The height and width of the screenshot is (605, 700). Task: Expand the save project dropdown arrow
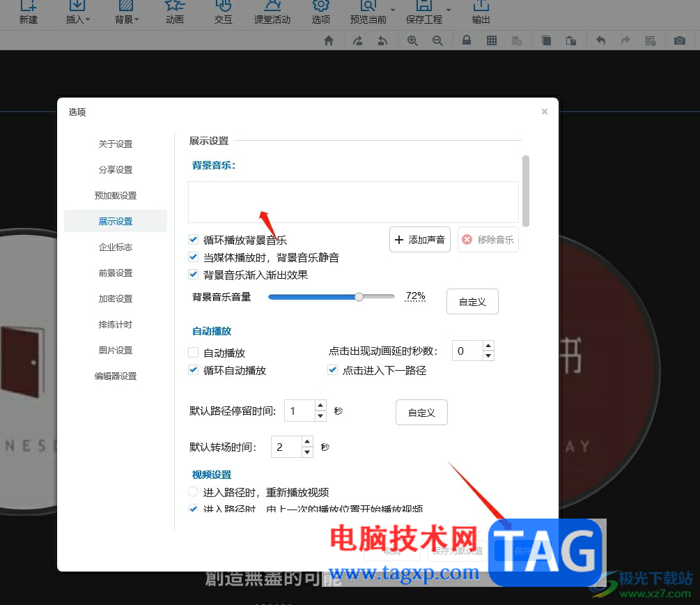(x=449, y=10)
